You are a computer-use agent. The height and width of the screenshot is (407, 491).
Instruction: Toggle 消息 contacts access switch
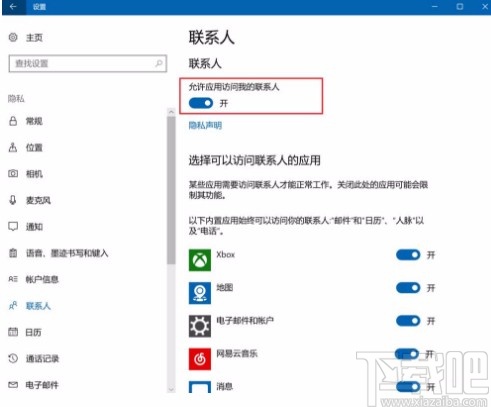408,387
